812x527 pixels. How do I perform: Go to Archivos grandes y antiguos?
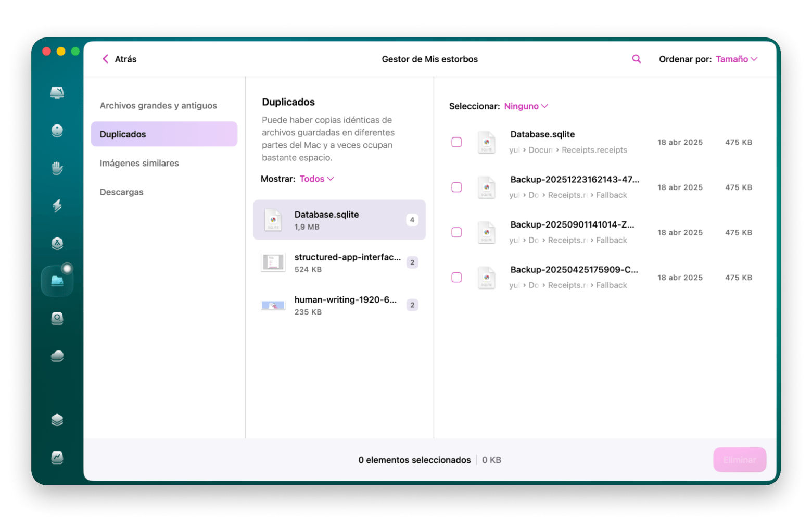pyautogui.click(x=158, y=106)
